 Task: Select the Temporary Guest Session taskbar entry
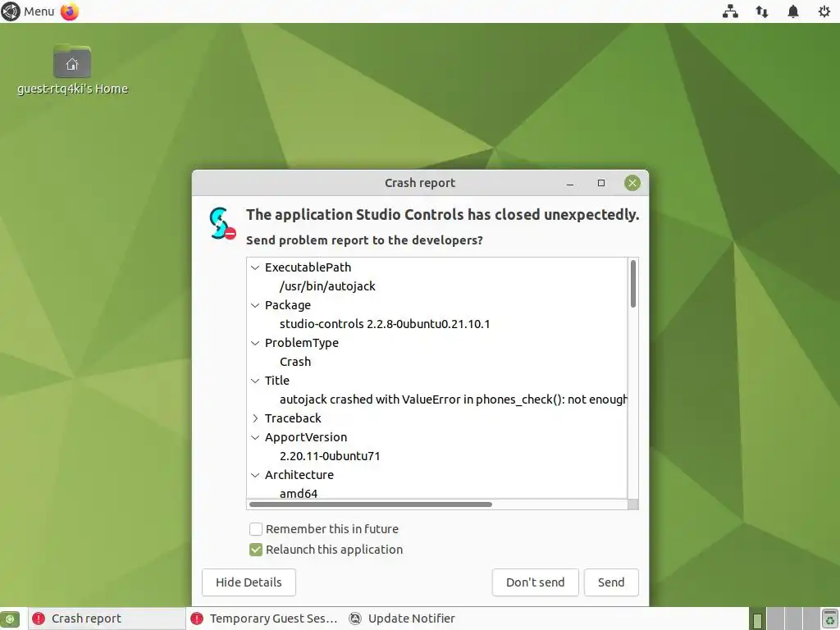[x=265, y=619]
